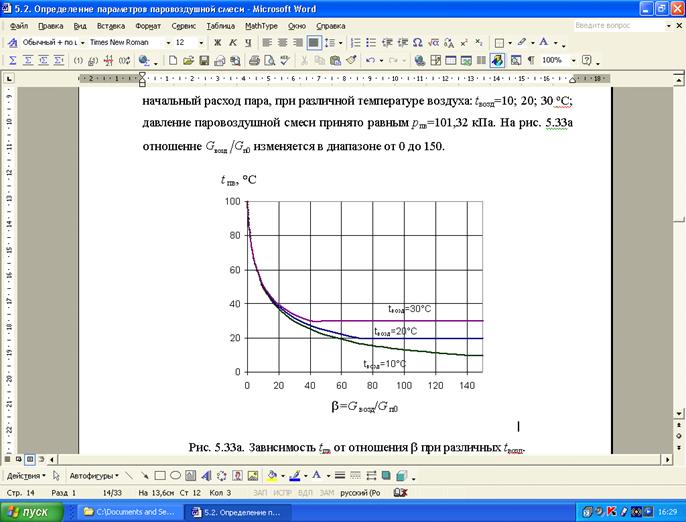Viewport: 686px width, 522px height.
Task: Toggle bulleted list
Action: 371,42
